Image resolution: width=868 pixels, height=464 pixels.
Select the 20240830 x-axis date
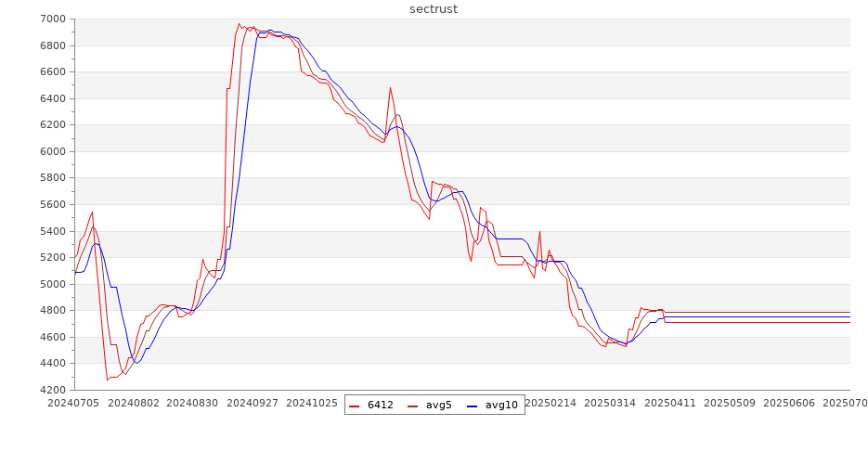point(193,403)
